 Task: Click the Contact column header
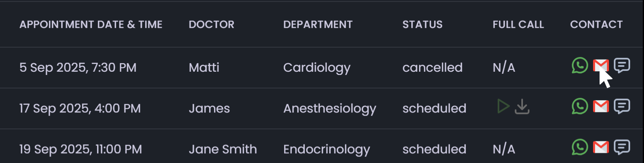click(x=596, y=24)
